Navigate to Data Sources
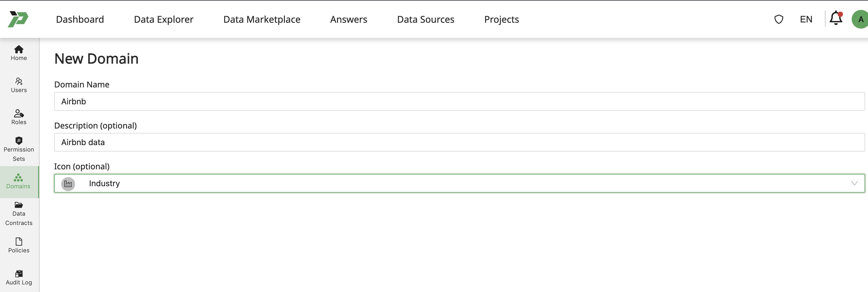This screenshot has height=292, width=868. pyautogui.click(x=426, y=19)
